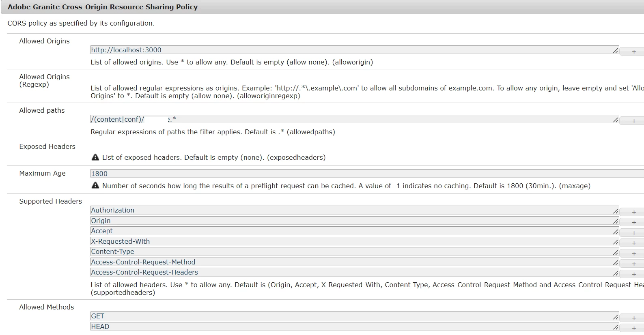
Task: Click the '(exposedheaders)' help text
Action: pos(214,157)
